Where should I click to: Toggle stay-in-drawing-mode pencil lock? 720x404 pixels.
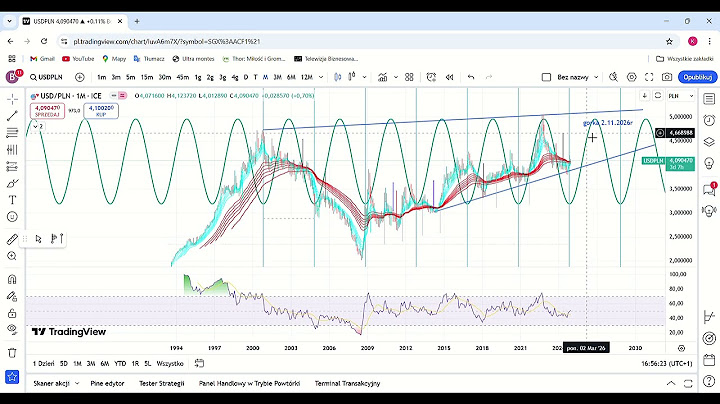(12, 296)
